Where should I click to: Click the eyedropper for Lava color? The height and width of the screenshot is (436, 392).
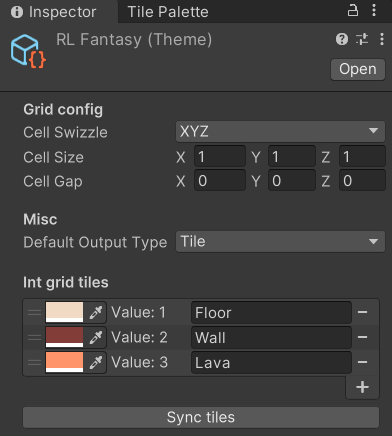[95, 363]
